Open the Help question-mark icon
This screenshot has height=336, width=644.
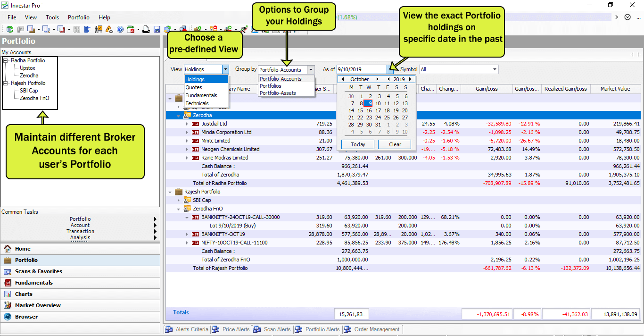click(120, 29)
